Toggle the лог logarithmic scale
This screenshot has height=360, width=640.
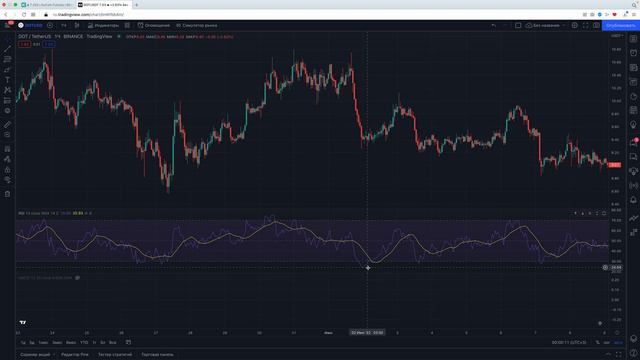click(x=607, y=342)
